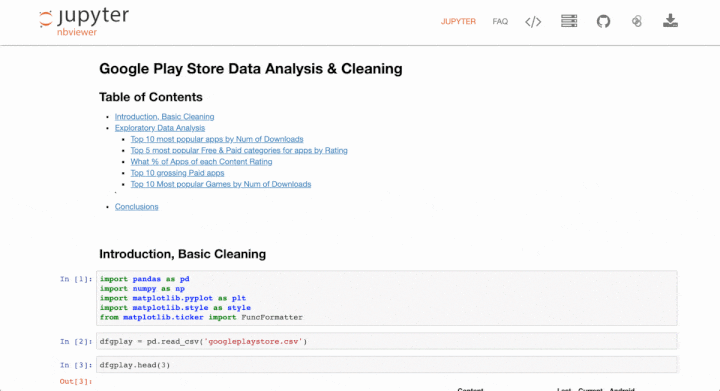The height and width of the screenshot is (391, 720).
Task: Click the FuncFormatter import line
Action: 201,318
